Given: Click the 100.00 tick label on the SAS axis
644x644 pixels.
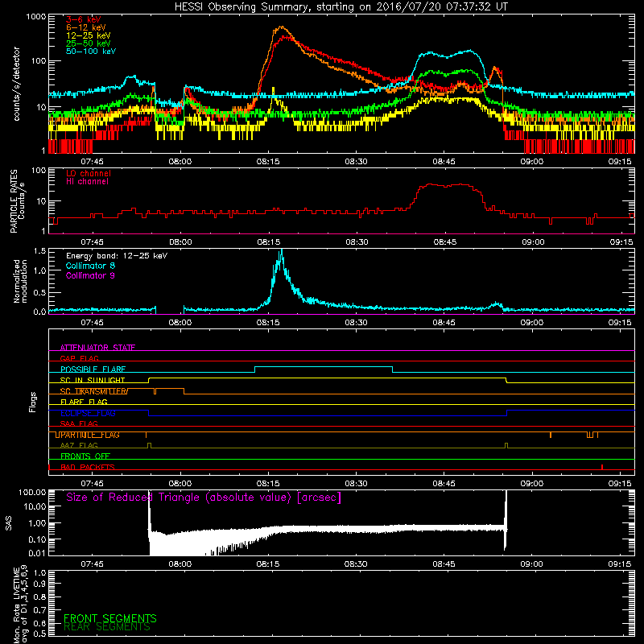Looking at the screenshot, I should [x=32, y=492].
